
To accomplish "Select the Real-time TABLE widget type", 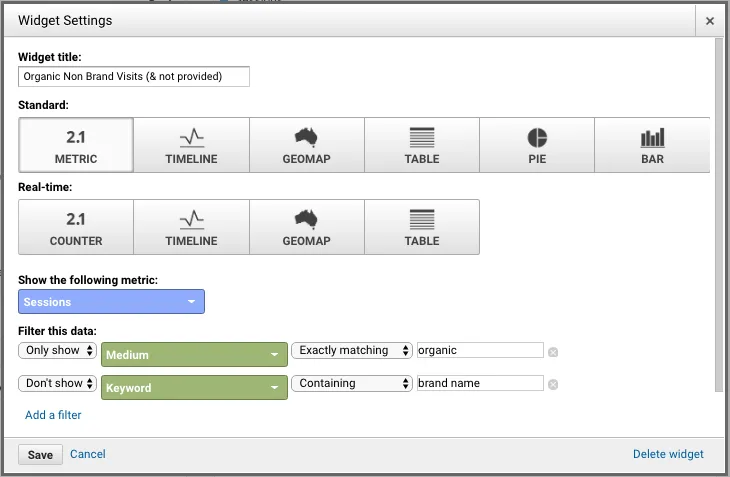I will click(422, 227).
